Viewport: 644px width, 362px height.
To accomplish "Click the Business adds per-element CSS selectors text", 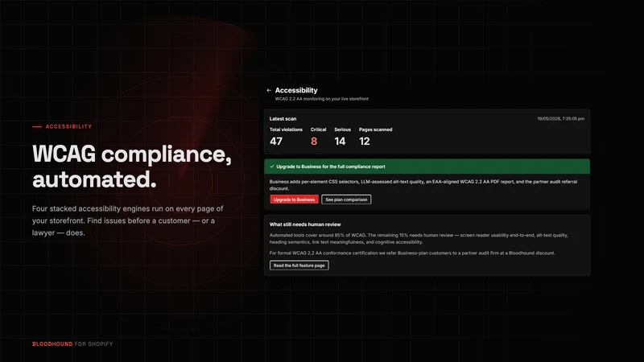I will click(x=423, y=185).
